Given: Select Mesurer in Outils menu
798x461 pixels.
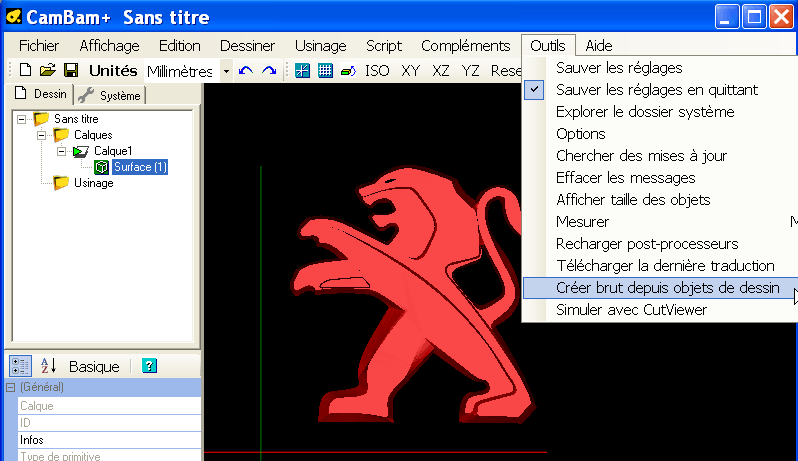Looking at the screenshot, I should tap(582, 222).
